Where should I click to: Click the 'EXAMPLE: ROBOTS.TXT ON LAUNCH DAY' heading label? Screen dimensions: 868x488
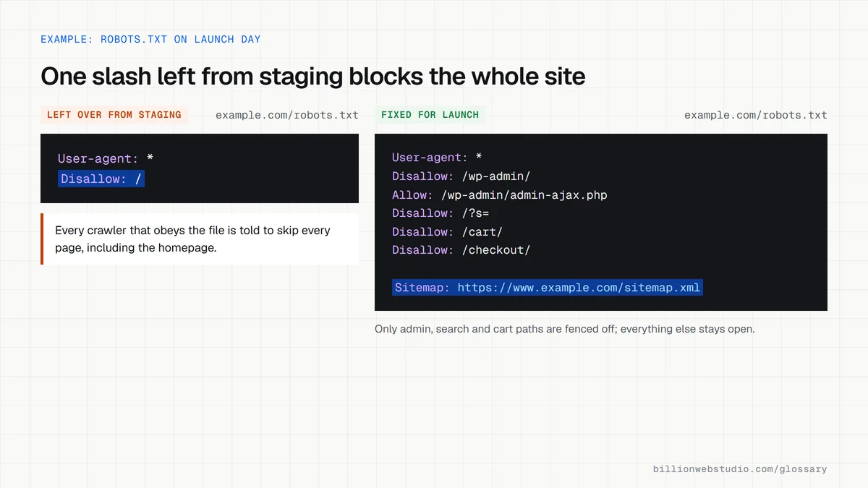[x=150, y=39]
